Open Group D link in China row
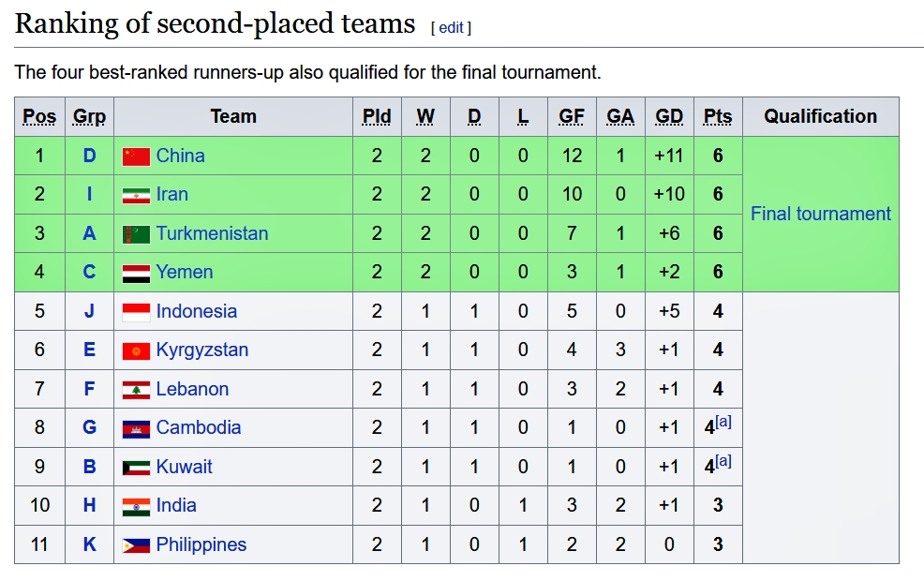Image resolution: width=924 pixels, height=581 pixels. coord(89,156)
